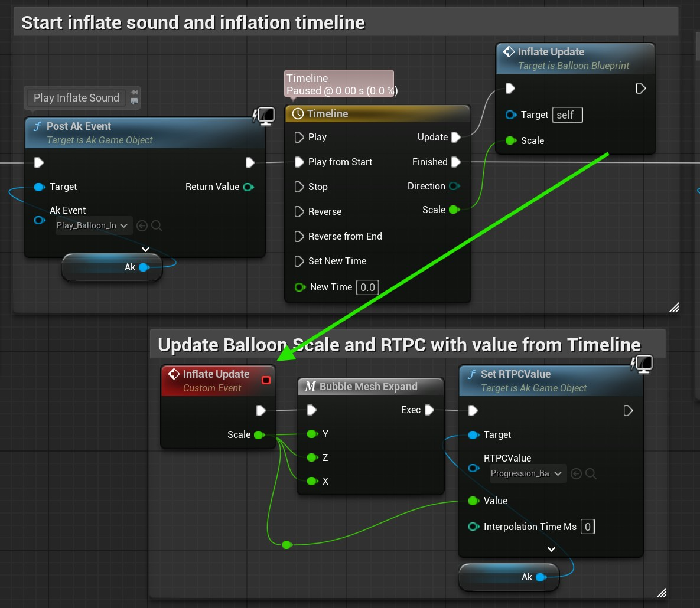Click the Set RTPCValue function icon
Screen dimensions: 700x608
click(x=471, y=374)
